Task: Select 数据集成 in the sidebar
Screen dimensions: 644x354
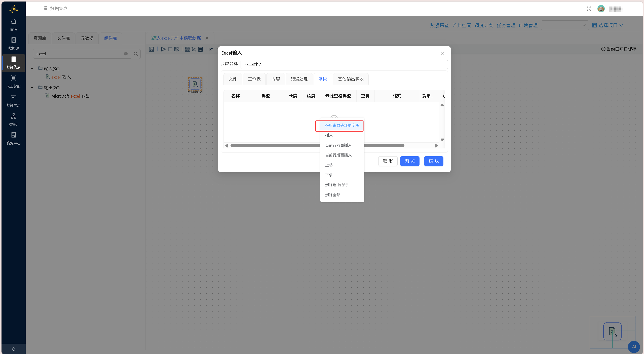Action: pos(14,63)
